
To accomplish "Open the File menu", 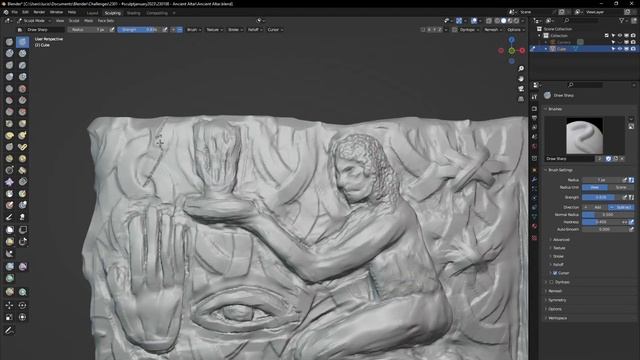I will click(15, 12).
